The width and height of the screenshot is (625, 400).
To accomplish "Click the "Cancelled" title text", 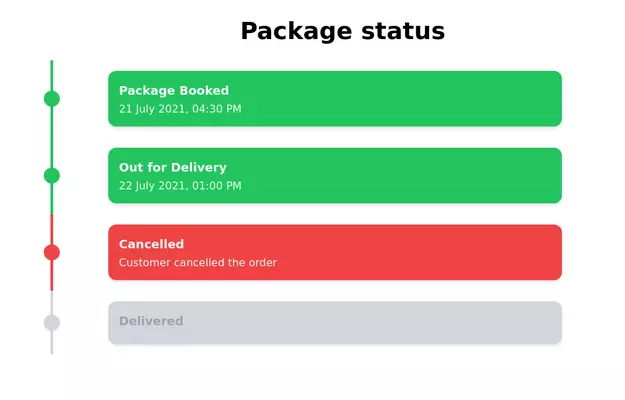I will tap(151, 244).
